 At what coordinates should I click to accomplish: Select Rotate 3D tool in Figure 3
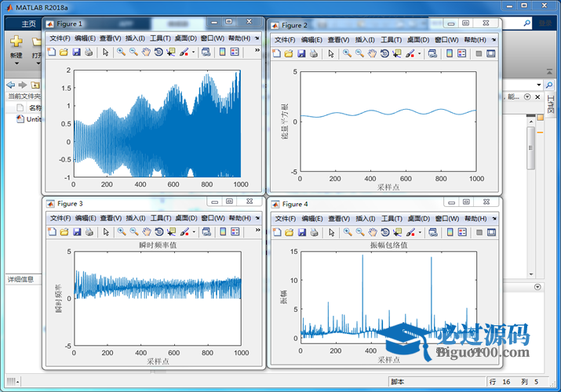tap(158, 232)
